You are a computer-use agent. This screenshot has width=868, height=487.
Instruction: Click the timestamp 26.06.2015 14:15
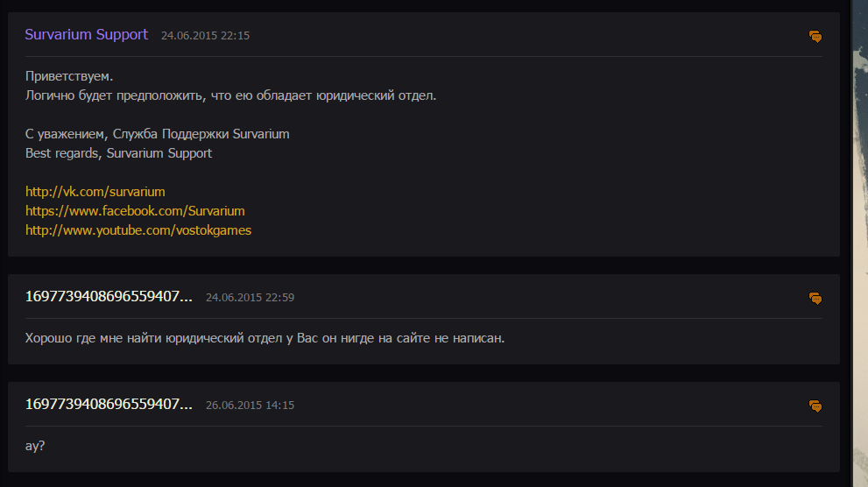click(250, 406)
